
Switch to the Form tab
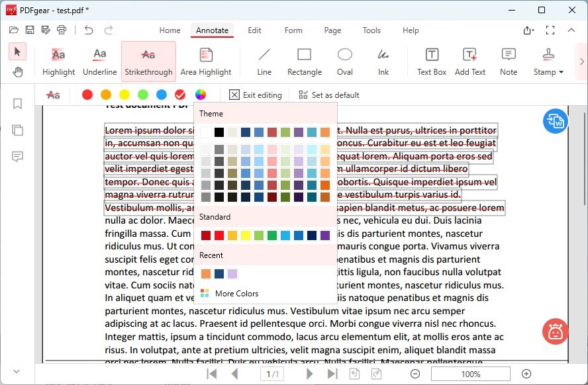pos(293,30)
